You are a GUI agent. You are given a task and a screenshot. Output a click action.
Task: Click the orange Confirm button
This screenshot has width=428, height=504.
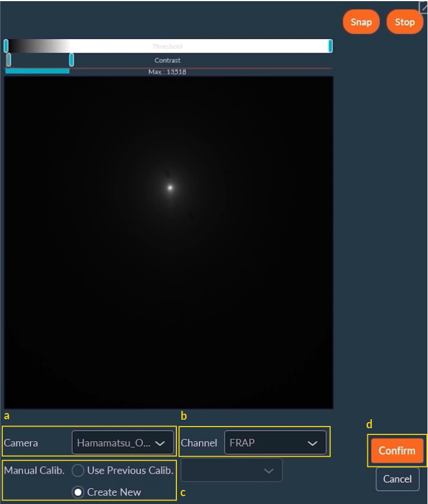pos(397,451)
